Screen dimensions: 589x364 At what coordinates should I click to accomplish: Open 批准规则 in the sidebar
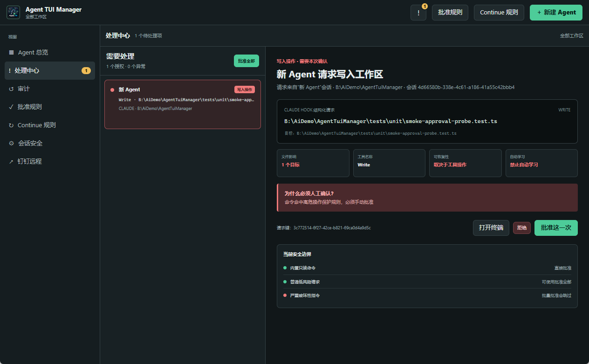pos(50,107)
